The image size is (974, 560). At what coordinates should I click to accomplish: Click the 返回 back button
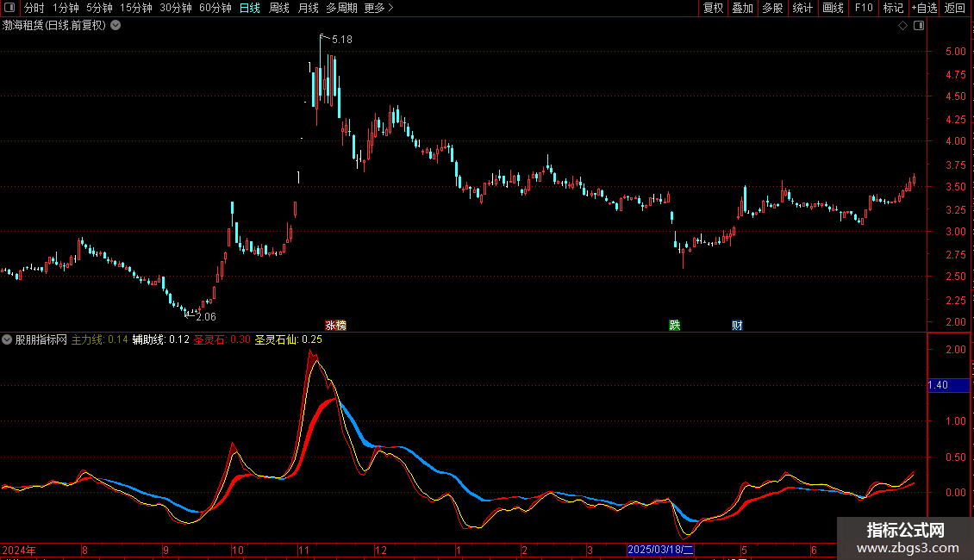tap(955, 8)
